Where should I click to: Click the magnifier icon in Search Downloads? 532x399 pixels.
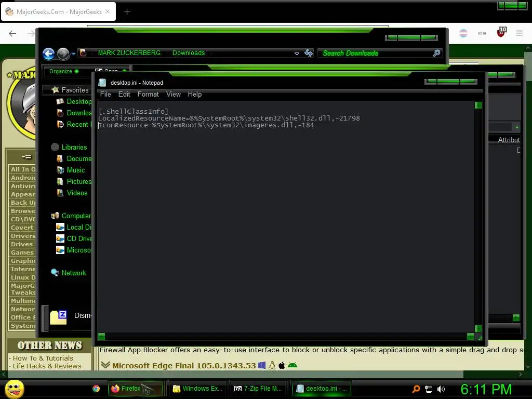pyautogui.click(x=436, y=53)
